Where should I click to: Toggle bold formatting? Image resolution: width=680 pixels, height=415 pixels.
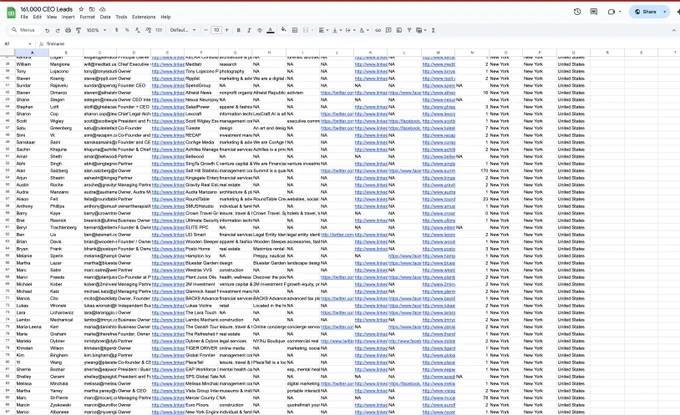tap(239, 30)
